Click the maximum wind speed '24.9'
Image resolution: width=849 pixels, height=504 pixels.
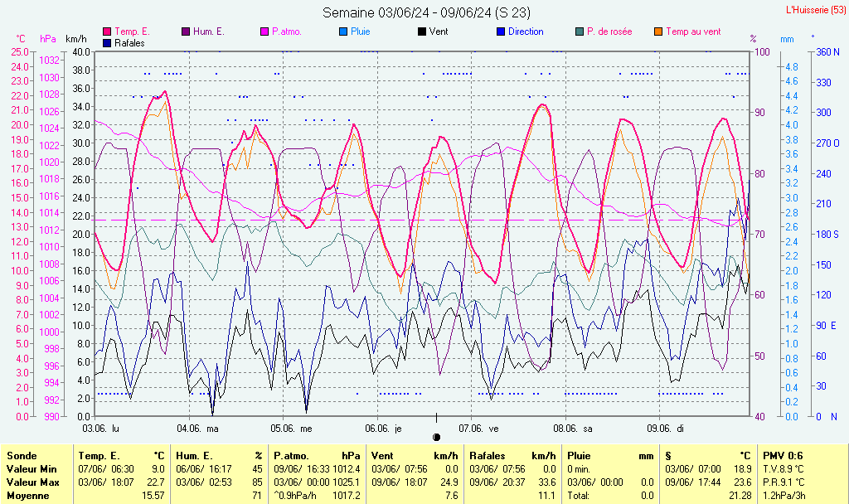(x=449, y=482)
